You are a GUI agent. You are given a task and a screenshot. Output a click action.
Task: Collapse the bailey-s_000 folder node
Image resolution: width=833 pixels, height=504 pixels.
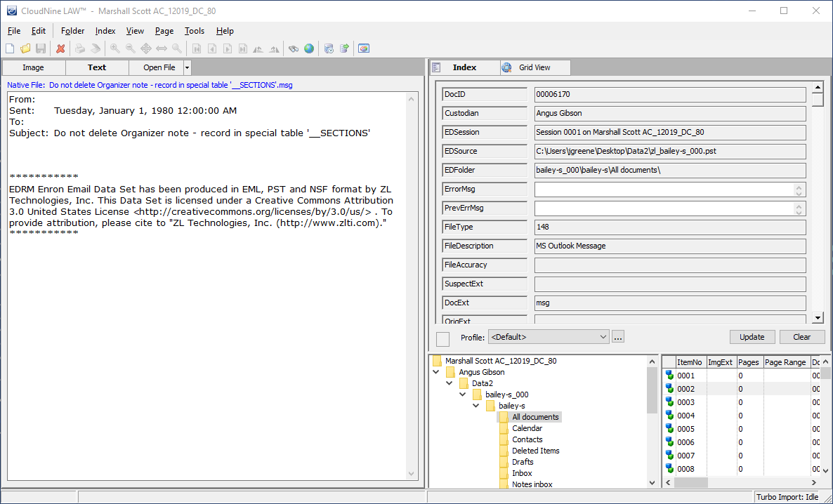click(x=463, y=394)
